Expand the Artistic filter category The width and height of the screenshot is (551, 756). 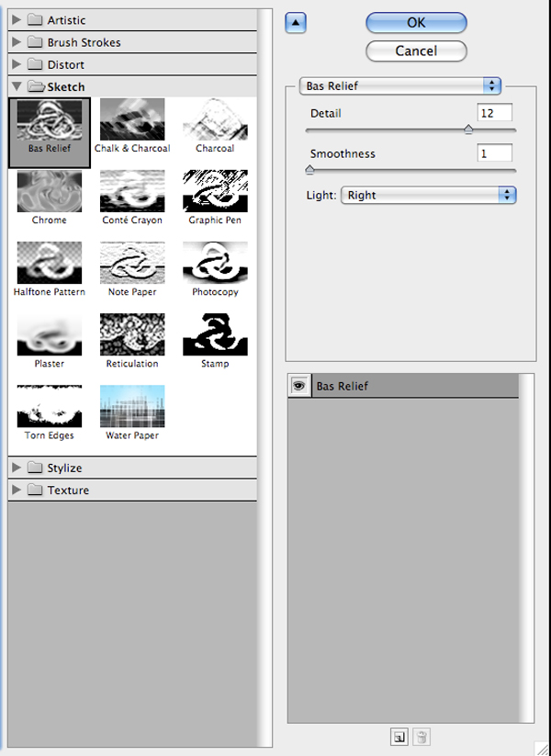point(17,20)
